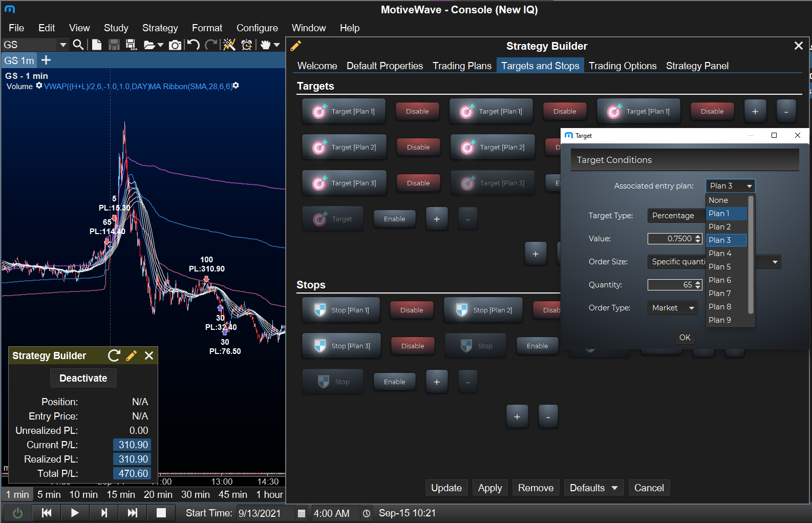
Task: Choose Plan 5 in the entry plan list
Action: pos(726,266)
